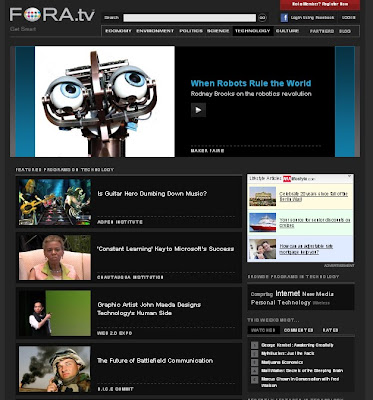Viewport: 373px width, 400px height.
Task: Click the Register Now red button
Action: (x=320, y=5)
